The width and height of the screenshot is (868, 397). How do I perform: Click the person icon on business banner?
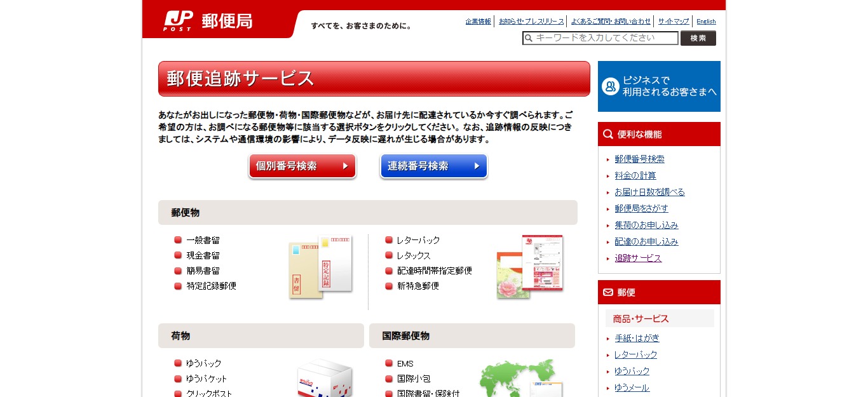tap(611, 86)
